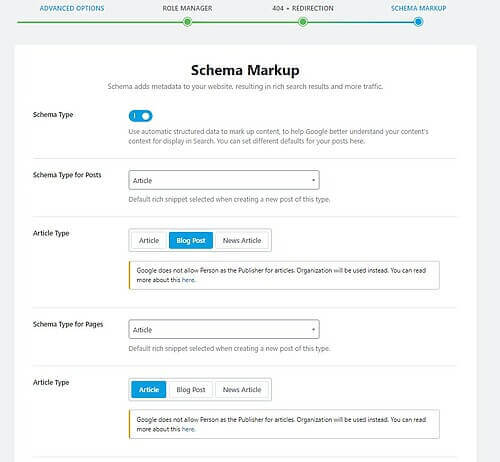
Task: Open the Schema Type for Pages dropdown
Action: tap(224, 329)
